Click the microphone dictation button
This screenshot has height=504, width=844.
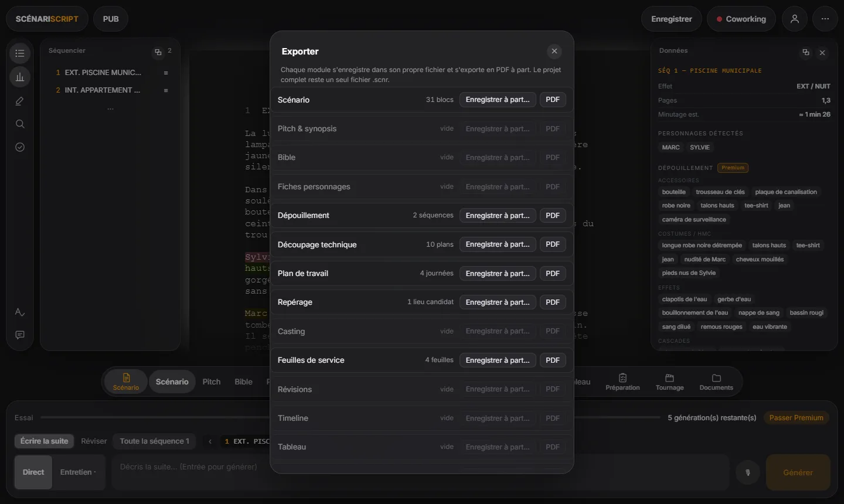[x=748, y=472]
